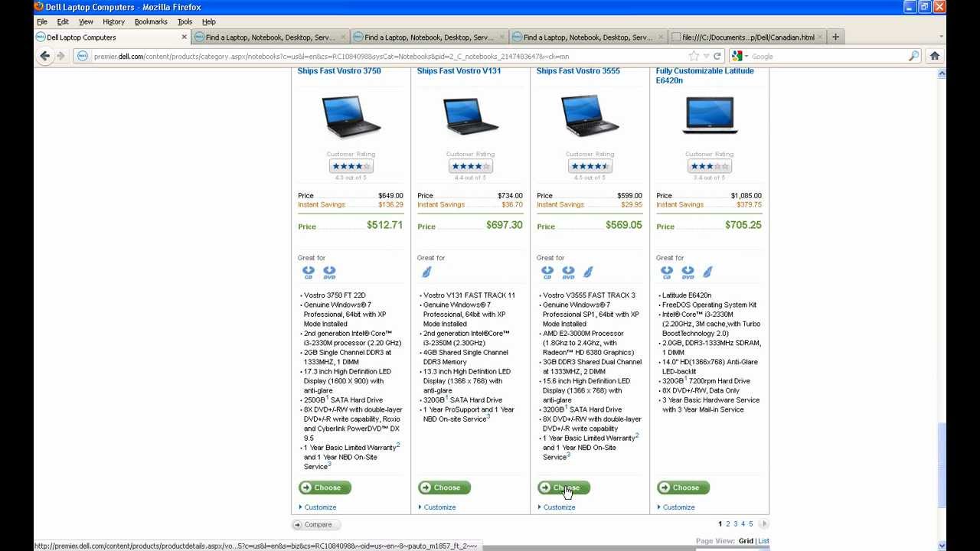Open the Bookmarks menu

pyautogui.click(x=151, y=21)
